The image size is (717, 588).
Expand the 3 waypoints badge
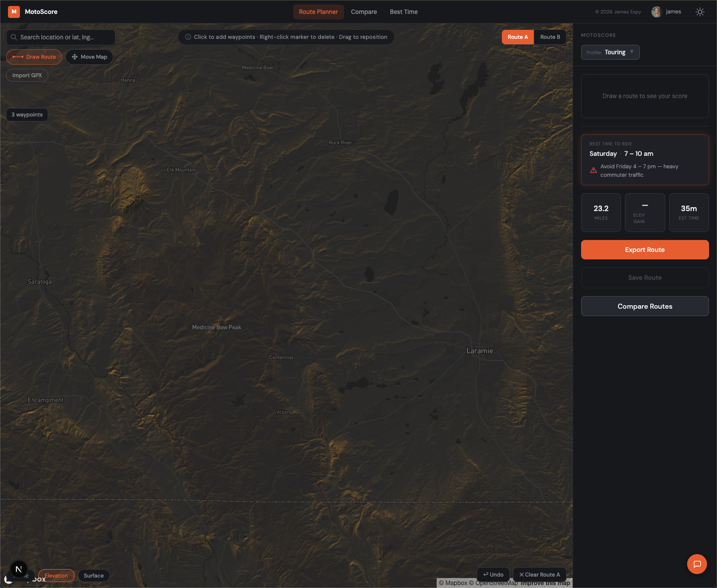coord(27,115)
